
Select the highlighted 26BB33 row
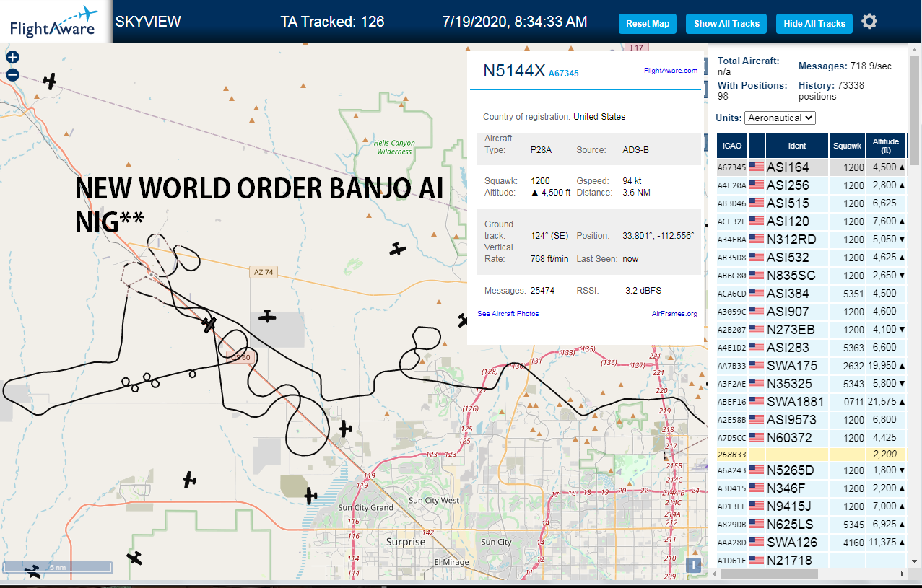pos(811,455)
